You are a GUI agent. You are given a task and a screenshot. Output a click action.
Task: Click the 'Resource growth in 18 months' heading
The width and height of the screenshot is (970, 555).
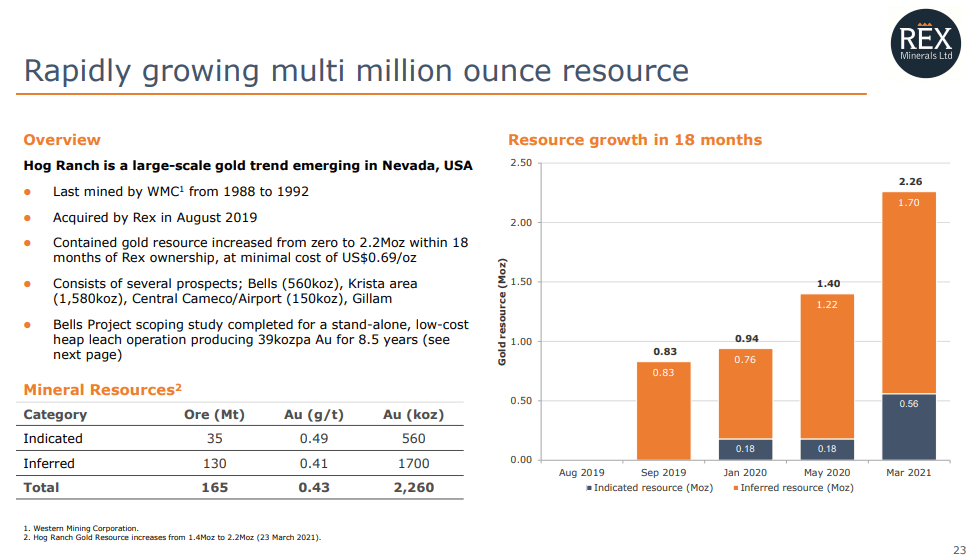coord(635,140)
